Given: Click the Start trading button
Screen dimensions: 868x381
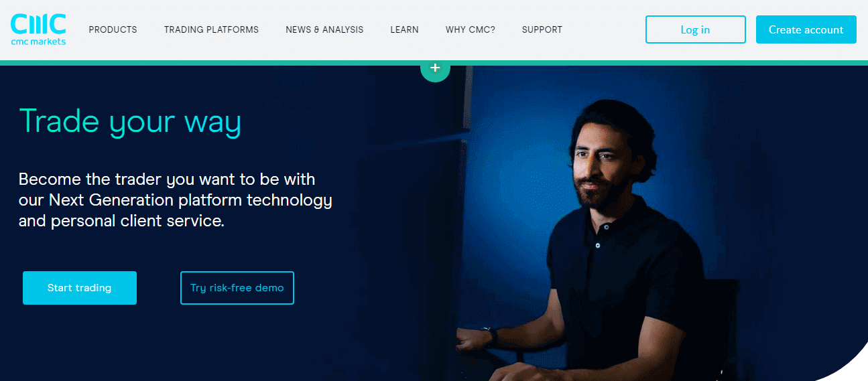Looking at the screenshot, I should pyautogui.click(x=80, y=288).
